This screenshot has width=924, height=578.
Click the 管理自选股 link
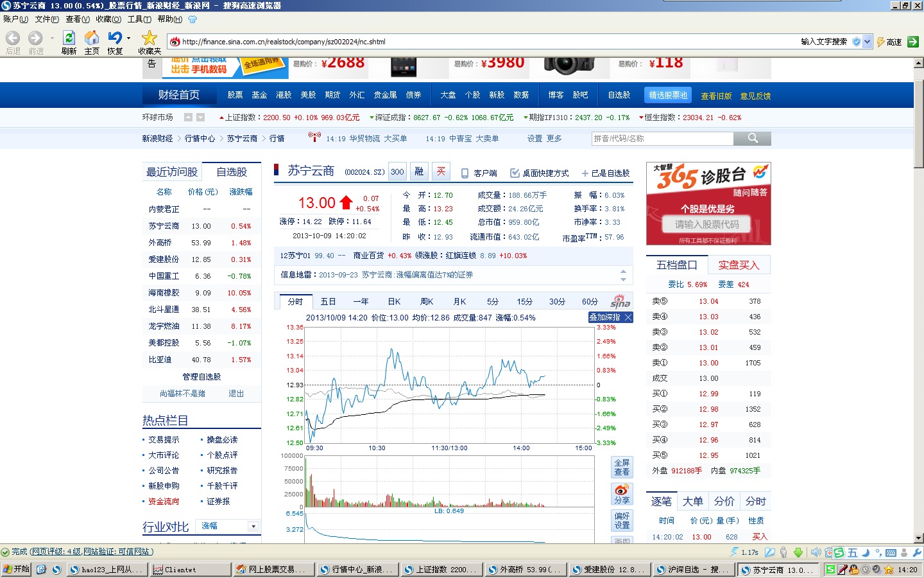click(201, 376)
